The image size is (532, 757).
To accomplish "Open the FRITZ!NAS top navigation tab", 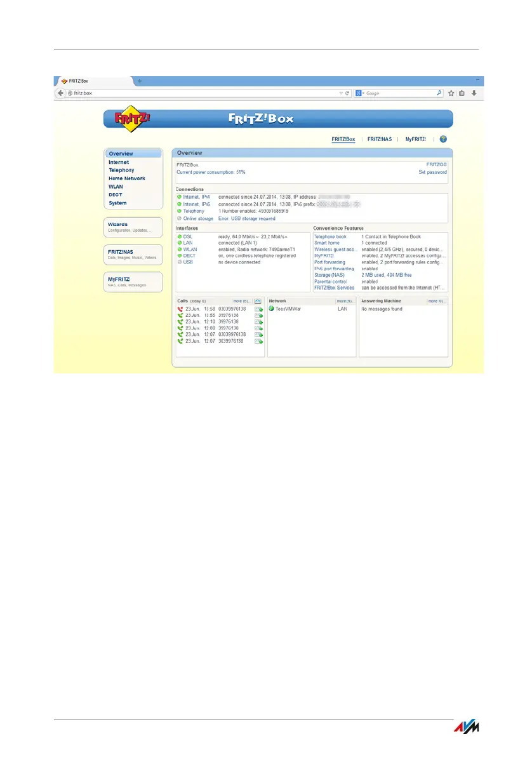I will coord(380,139).
